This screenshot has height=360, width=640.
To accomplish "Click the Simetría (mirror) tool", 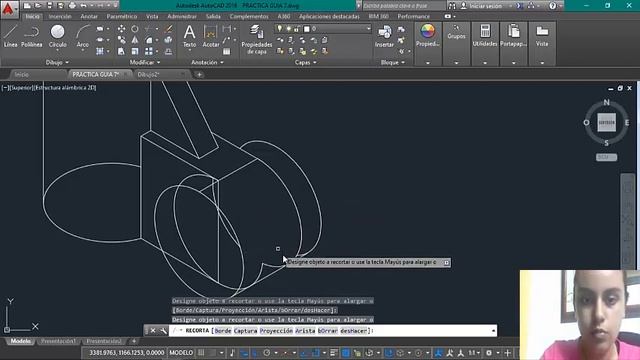I will (135, 40).
